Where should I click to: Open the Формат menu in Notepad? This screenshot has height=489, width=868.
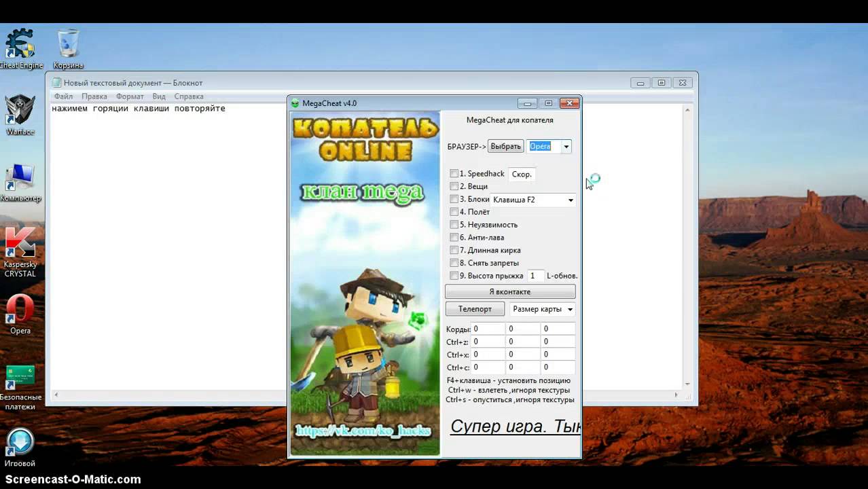click(x=130, y=96)
